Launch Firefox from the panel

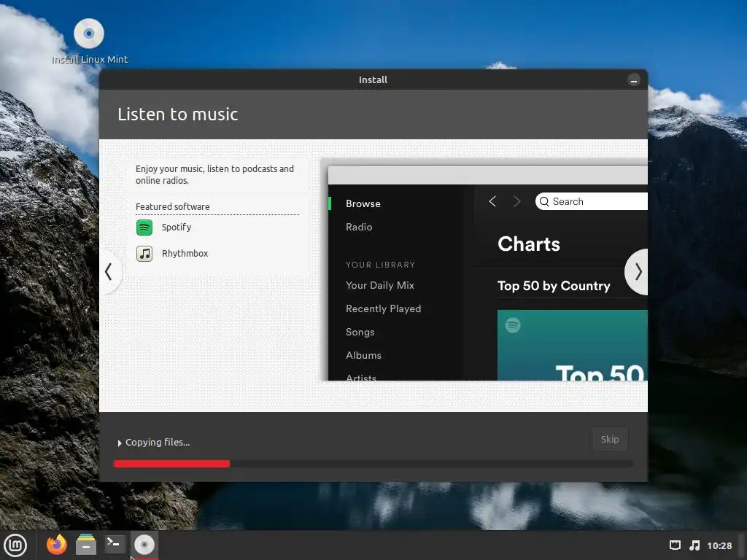(57, 545)
